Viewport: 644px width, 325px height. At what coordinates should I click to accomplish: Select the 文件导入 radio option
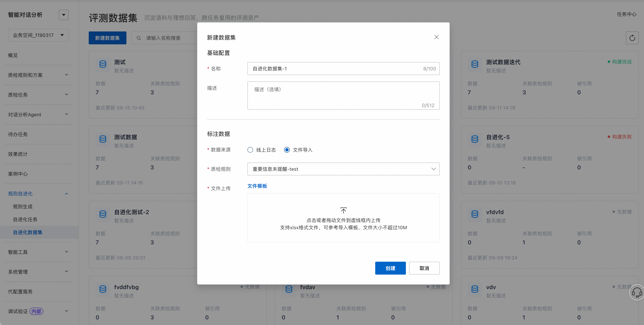287,150
